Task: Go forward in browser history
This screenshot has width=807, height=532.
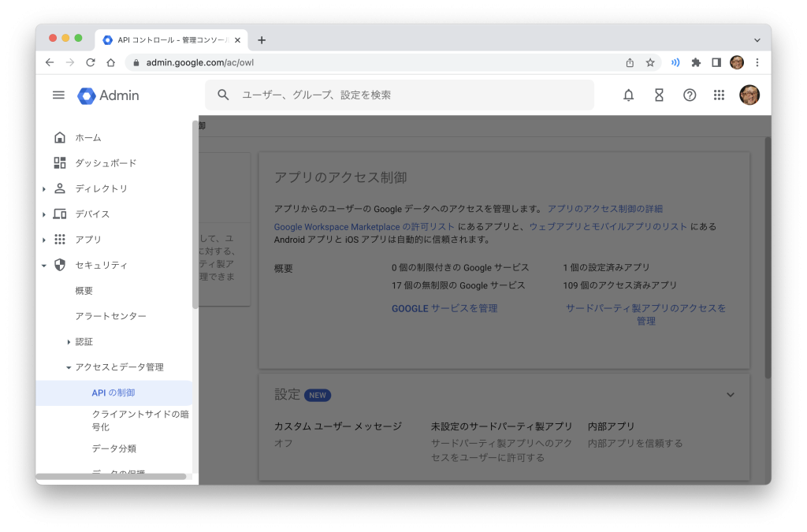Action: click(x=70, y=62)
